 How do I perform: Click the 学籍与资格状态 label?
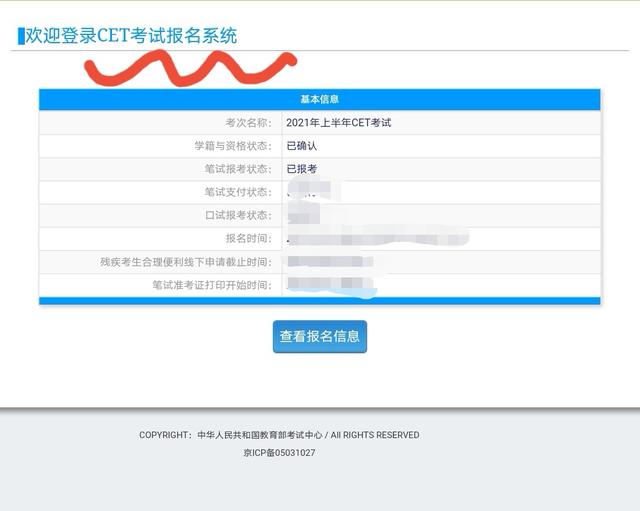pos(232,146)
